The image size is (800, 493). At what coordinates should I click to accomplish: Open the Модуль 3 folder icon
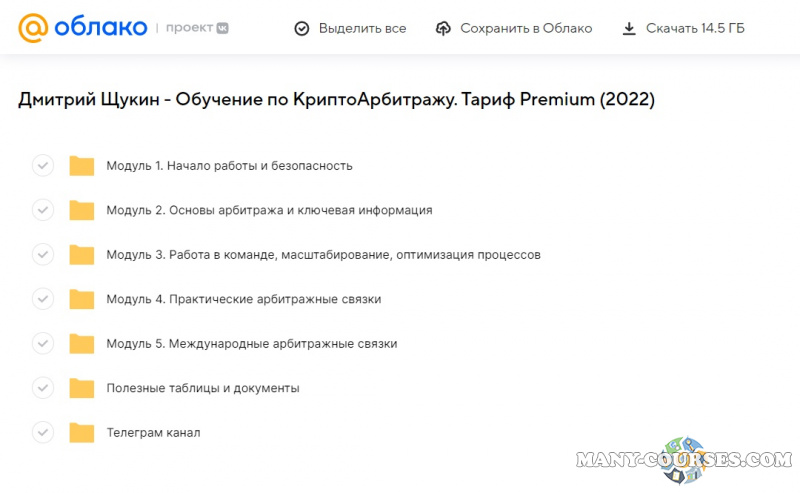click(x=81, y=255)
